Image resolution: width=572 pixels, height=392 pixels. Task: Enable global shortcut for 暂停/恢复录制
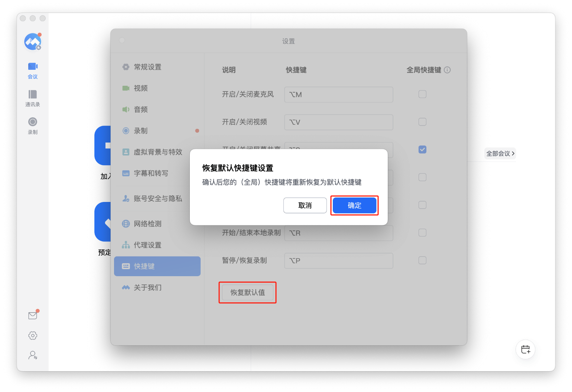(x=422, y=260)
